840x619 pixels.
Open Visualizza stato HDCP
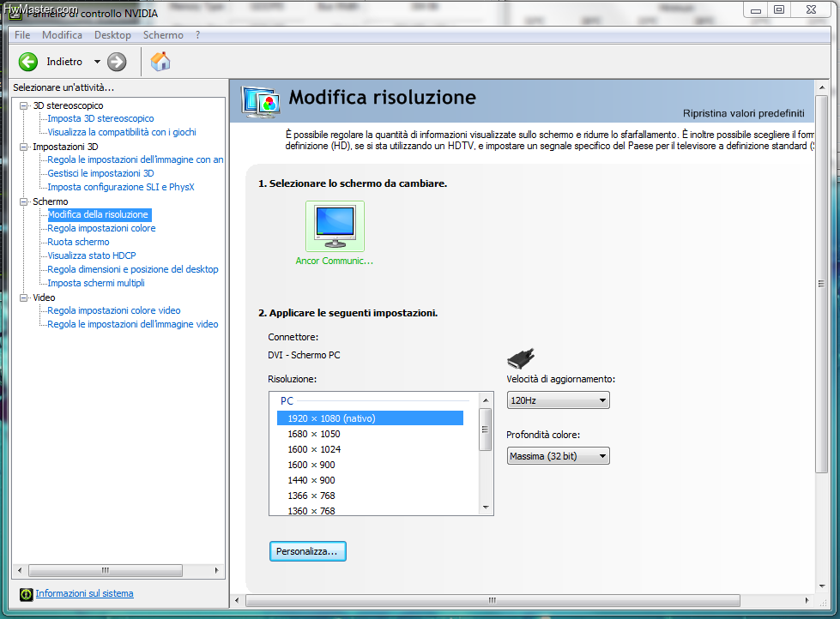[x=92, y=256]
